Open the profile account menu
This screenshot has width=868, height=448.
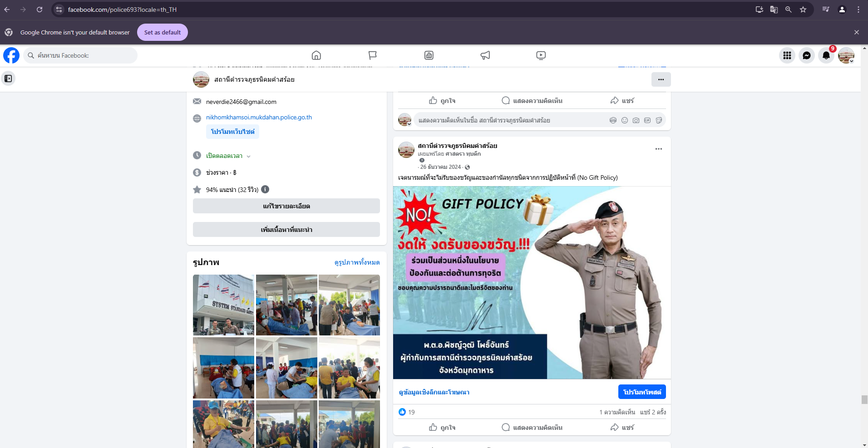[846, 55]
